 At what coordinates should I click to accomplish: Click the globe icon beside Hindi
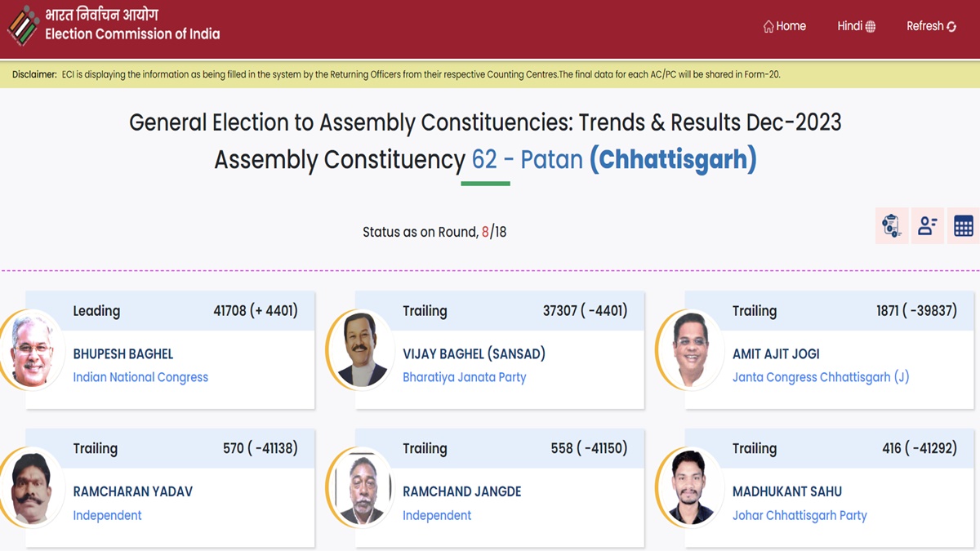[x=871, y=27]
